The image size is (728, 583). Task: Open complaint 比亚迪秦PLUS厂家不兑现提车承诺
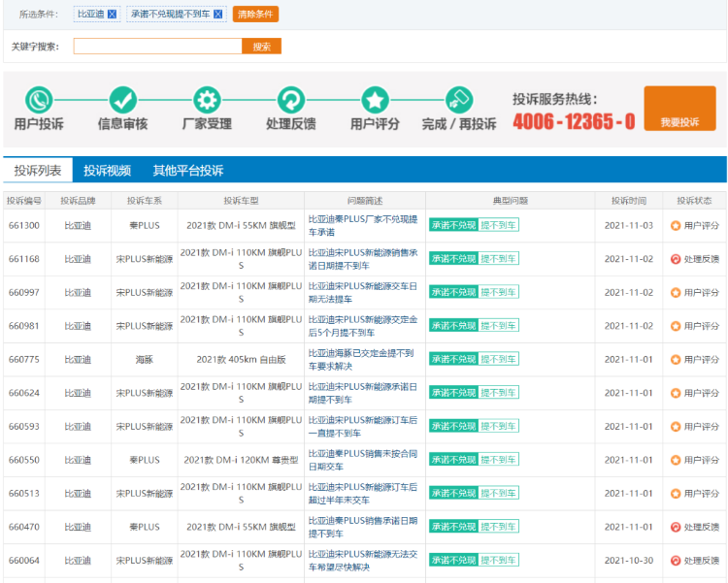pyautogui.click(x=362, y=225)
